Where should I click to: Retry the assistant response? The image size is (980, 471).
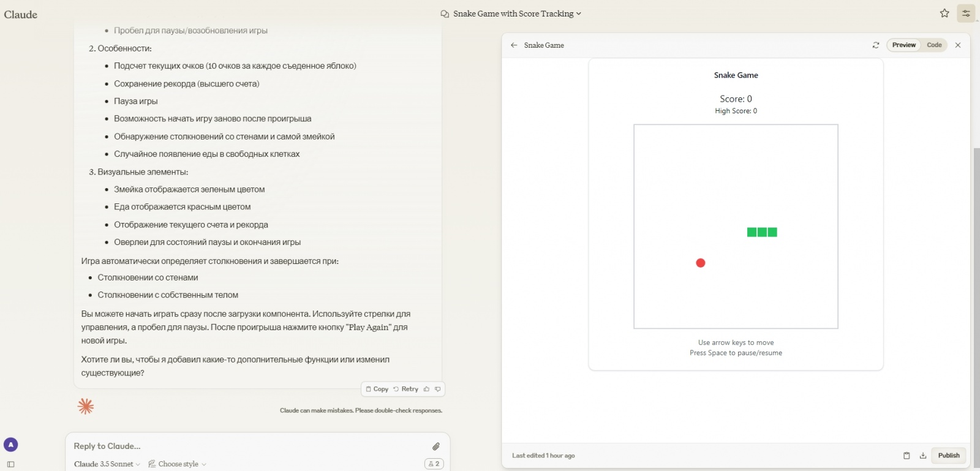[x=406, y=389]
